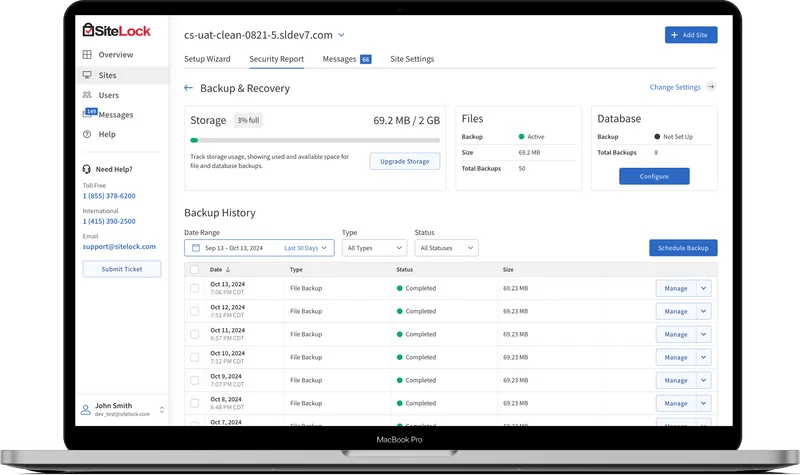Click Submit Ticket button
The height and width of the screenshot is (475, 800).
[122, 269]
